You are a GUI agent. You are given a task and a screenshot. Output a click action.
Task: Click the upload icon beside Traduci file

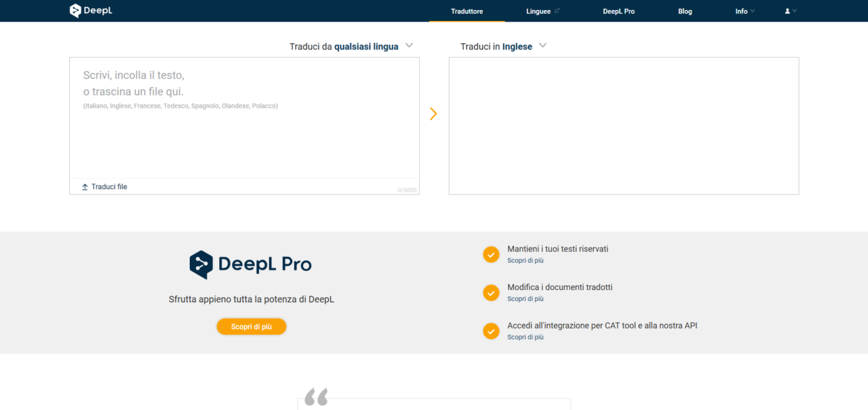point(85,187)
